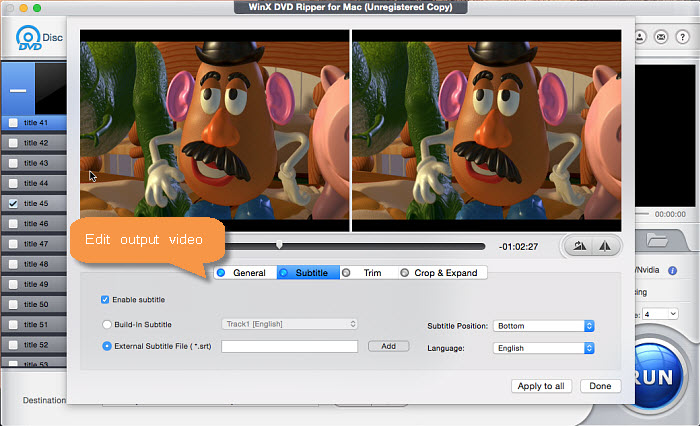The height and width of the screenshot is (426, 700).
Task: Open the dropdown showing value 4
Action: 660,314
